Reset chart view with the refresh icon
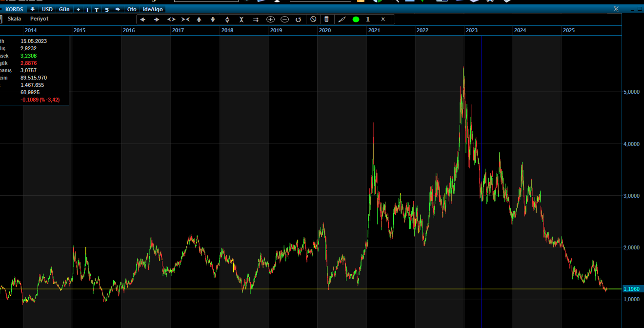The height and width of the screenshot is (328, 644). click(x=298, y=20)
